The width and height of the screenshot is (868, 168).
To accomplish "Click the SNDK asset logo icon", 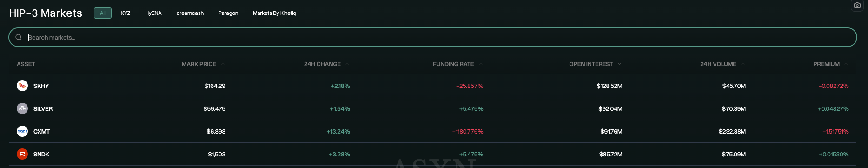I will [22, 154].
